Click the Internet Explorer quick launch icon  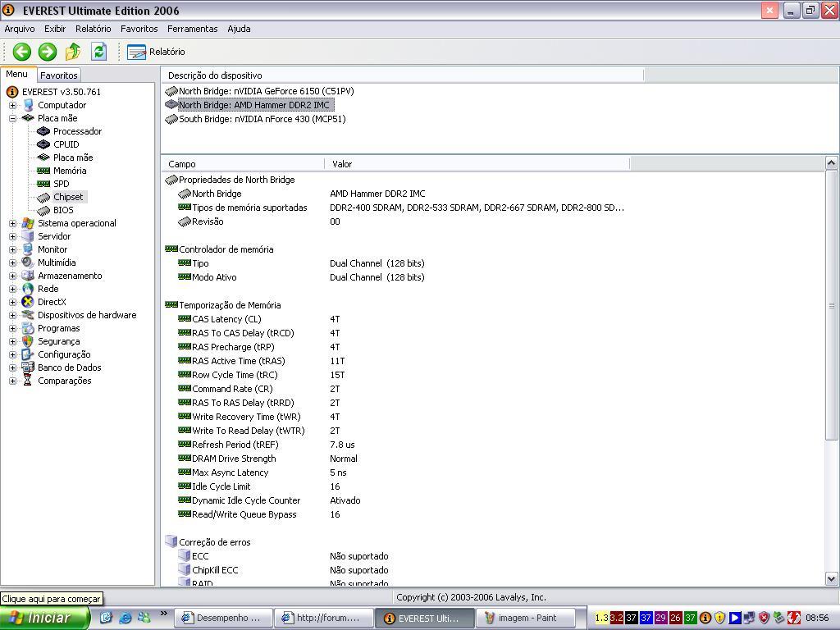(126, 618)
